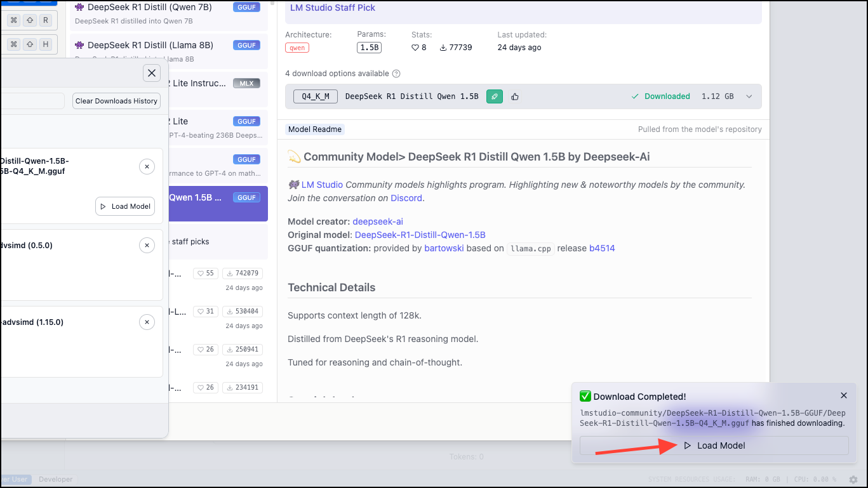
Task: Load model from Download Completed notification
Action: [x=714, y=445]
